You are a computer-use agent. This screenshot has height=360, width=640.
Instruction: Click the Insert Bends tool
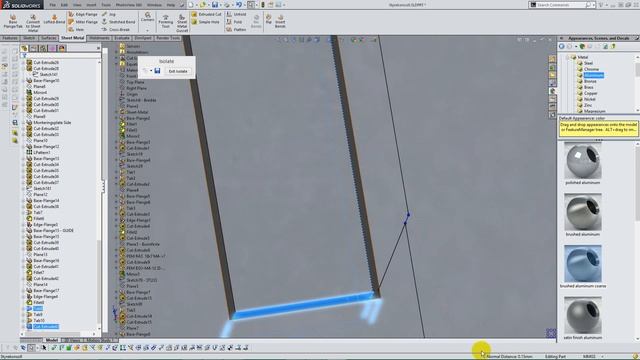(280, 21)
